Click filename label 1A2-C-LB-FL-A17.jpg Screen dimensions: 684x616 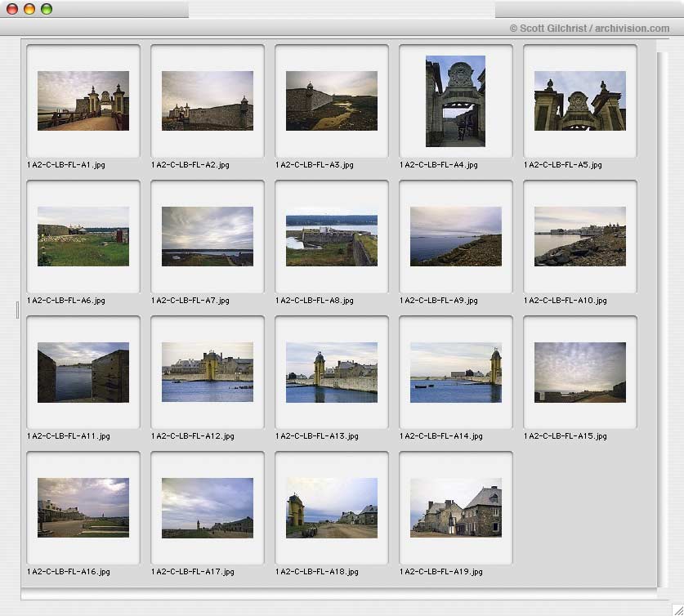coord(193,572)
